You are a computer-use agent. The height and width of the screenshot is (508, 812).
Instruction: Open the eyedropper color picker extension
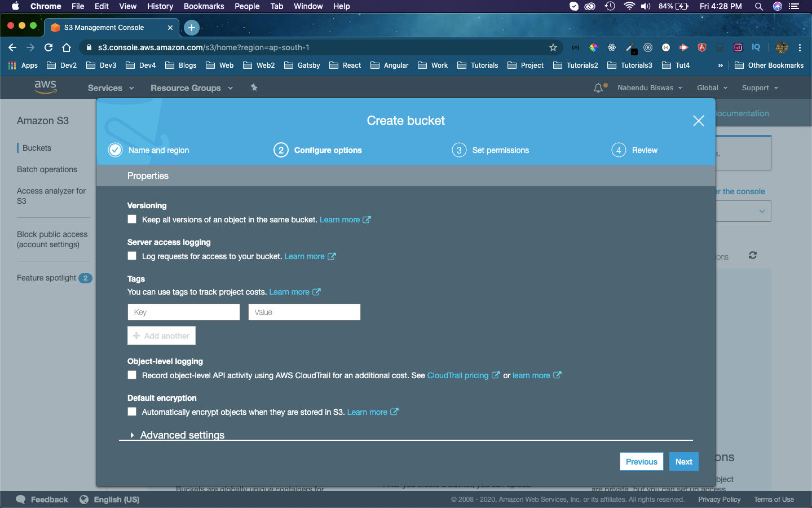pos(630,48)
